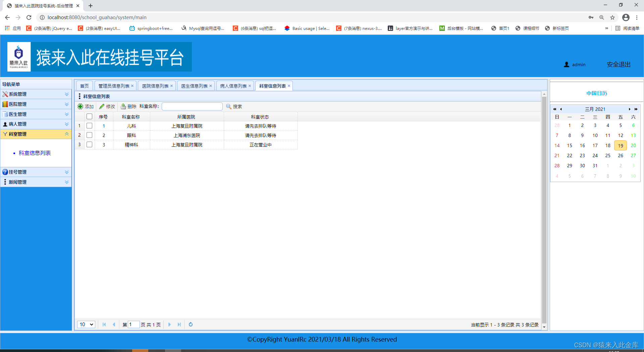The height and width of the screenshot is (352, 644).
Task: Open the page size dropdown (10)
Action: pyautogui.click(x=86, y=324)
